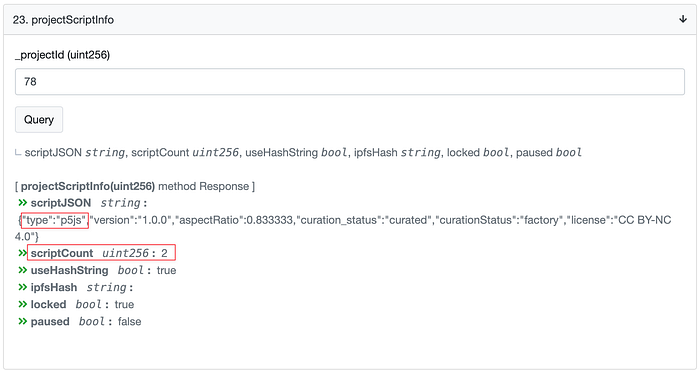The image size is (700, 374).
Task: Select the highlighted scriptCount uint256: 2 line
Action: click(x=101, y=253)
